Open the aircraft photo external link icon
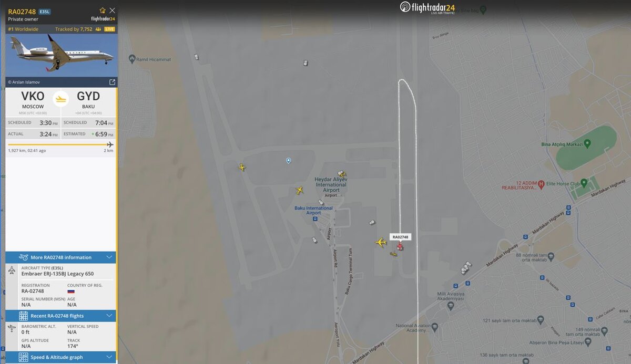The width and height of the screenshot is (631, 364). click(x=112, y=82)
